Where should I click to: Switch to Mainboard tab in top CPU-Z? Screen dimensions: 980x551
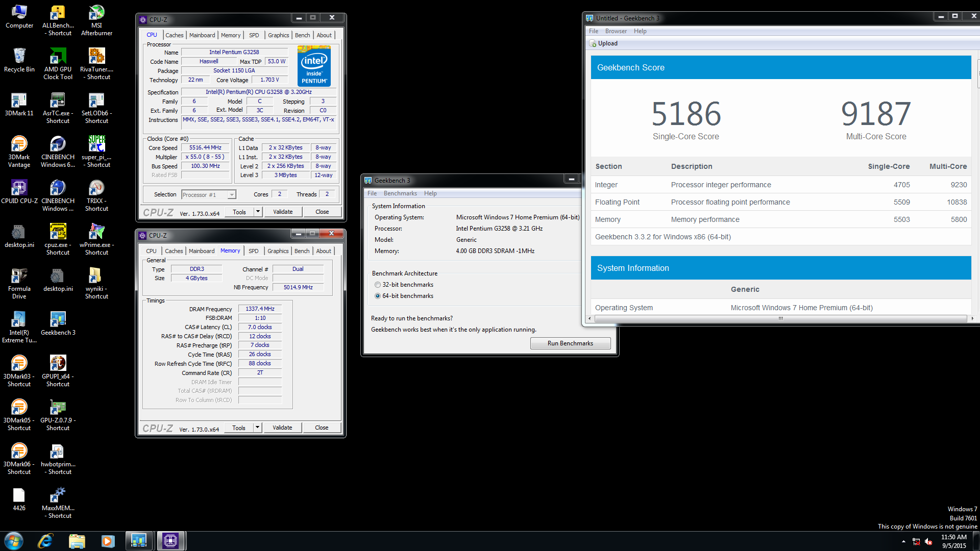pos(202,35)
